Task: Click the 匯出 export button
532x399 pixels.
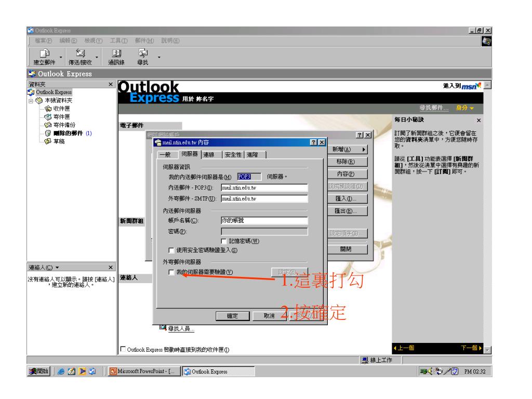Action: pyautogui.click(x=348, y=211)
